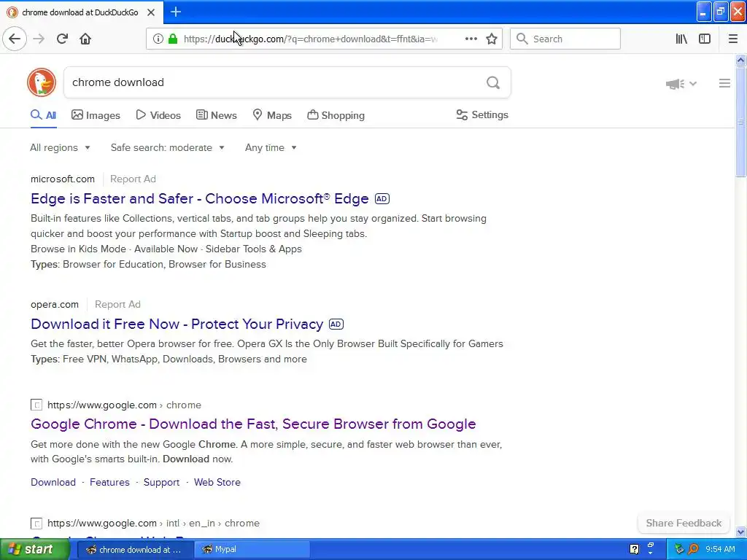Image resolution: width=747 pixels, height=560 pixels.
Task: Click the help icon in system tray
Action: pyautogui.click(x=634, y=549)
